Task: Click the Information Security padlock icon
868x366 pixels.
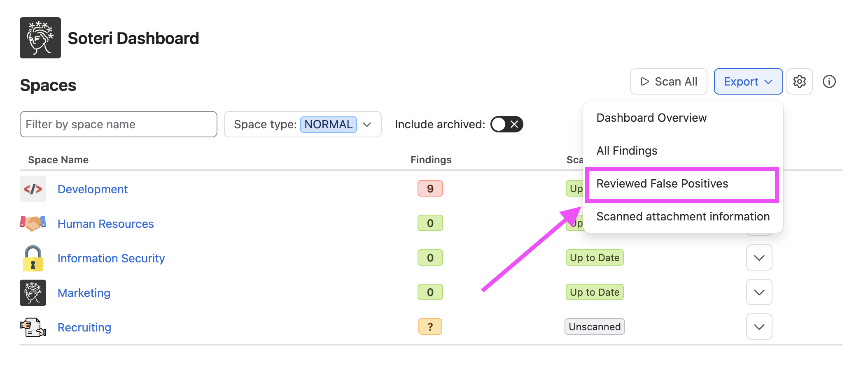Action: tap(33, 258)
